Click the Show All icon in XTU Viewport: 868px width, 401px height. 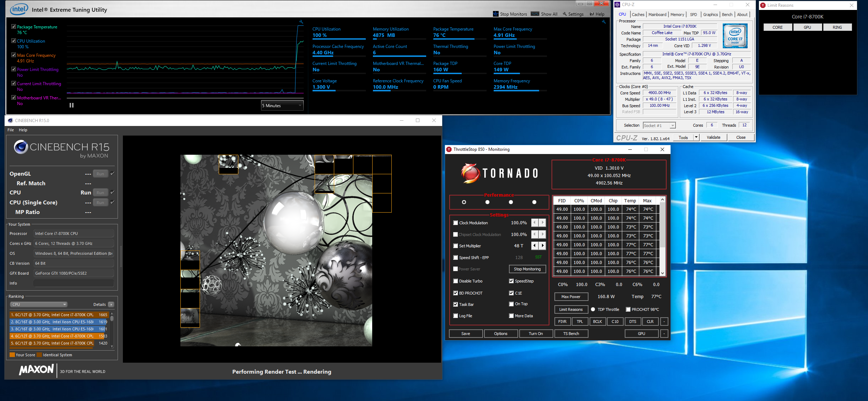[x=535, y=14]
